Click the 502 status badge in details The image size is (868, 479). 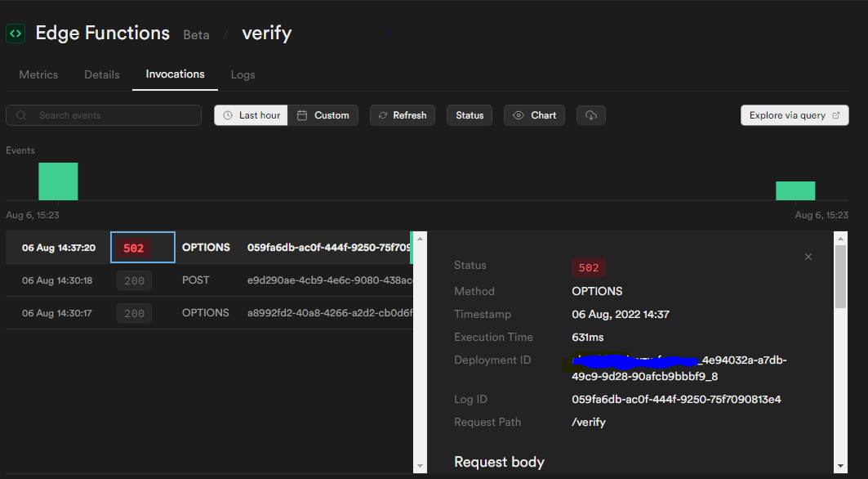[589, 268]
